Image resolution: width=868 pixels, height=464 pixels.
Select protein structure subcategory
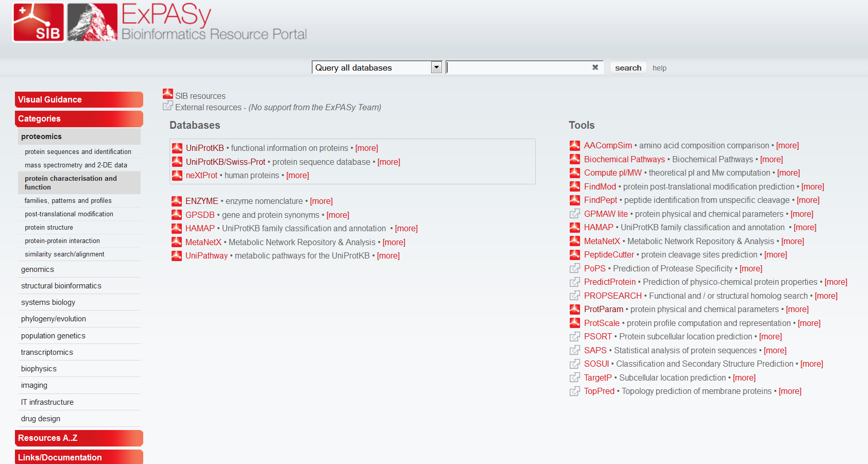pyautogui.click(x=79, y=227)
